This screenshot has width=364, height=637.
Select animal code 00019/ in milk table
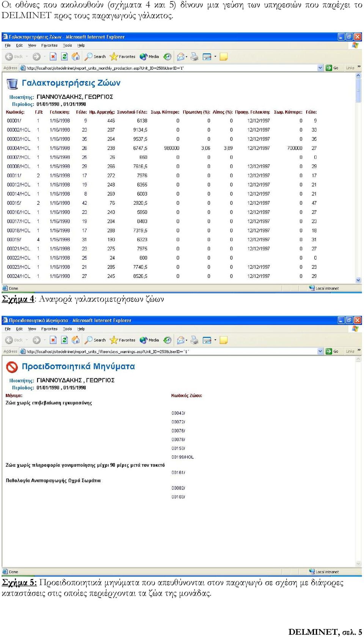pyautogui.click(x=14, y=240)
